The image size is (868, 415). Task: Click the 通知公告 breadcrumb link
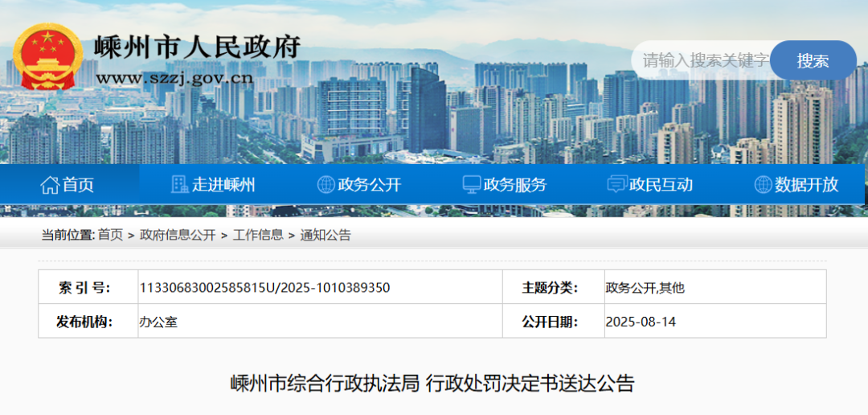(x=325, y=235)
